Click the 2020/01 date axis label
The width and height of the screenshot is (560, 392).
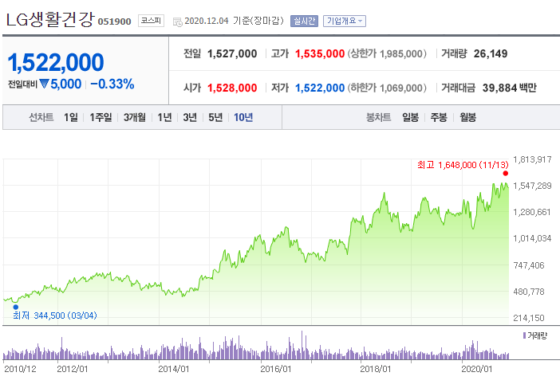pyautogui.click(x=477, y=369)
